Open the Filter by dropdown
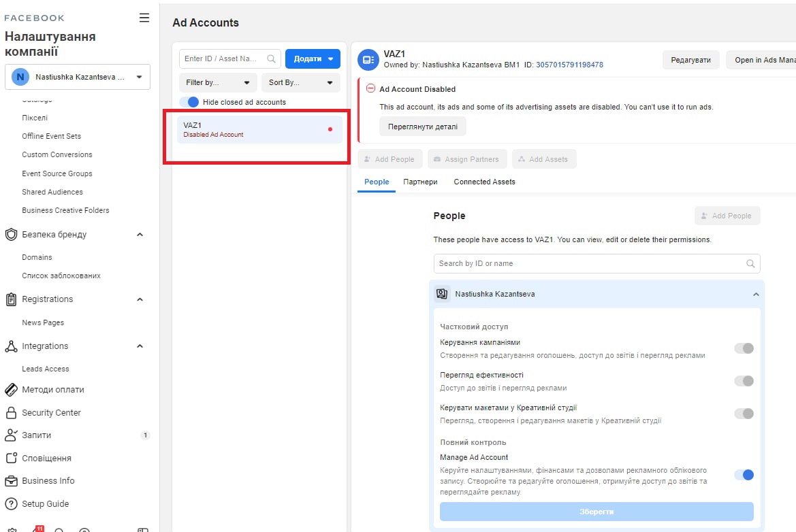 (x=219, y=83)
